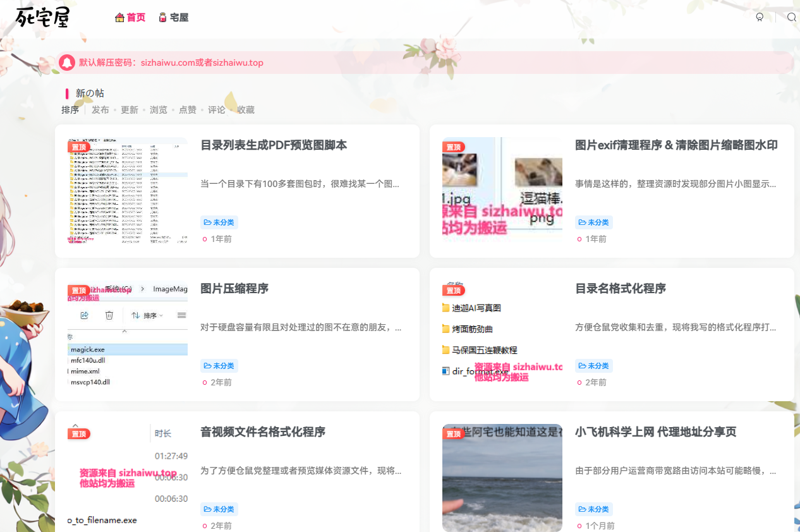Open the 宅屋 nav item

[174, 18]
